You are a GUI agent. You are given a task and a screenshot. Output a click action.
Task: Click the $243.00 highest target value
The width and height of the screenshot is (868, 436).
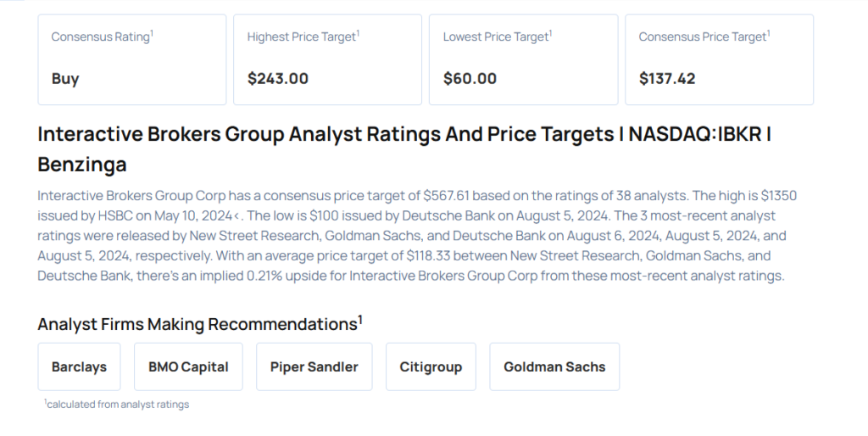point(277,79)
